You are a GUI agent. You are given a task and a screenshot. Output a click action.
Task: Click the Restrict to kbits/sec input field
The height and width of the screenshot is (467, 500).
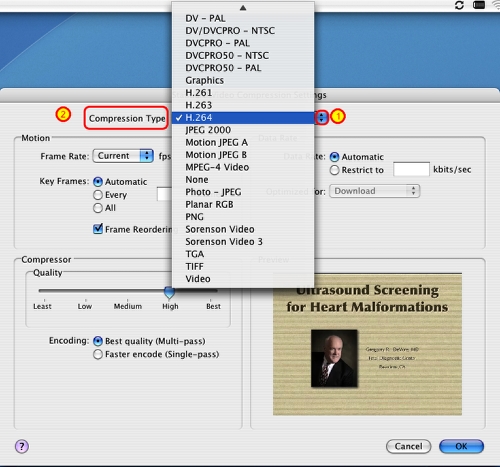tap(411, 169)
